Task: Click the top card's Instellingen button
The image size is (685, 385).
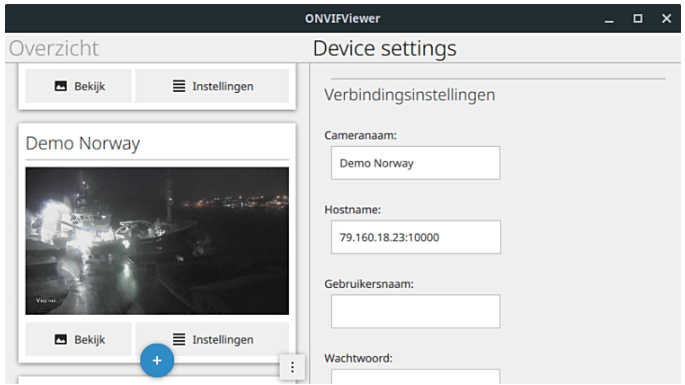Action: (x=212, y=86)
